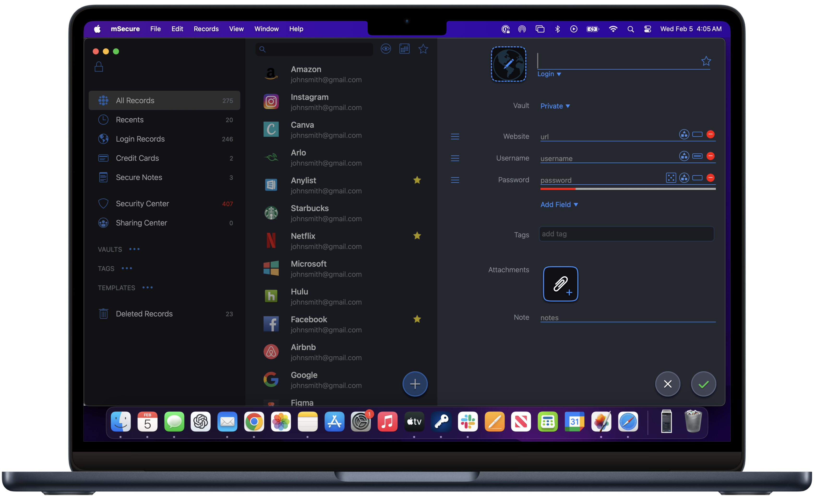Toggle favorite star next to record title
The height and width of the screenshot is (504, 816).
click(706, 61)
